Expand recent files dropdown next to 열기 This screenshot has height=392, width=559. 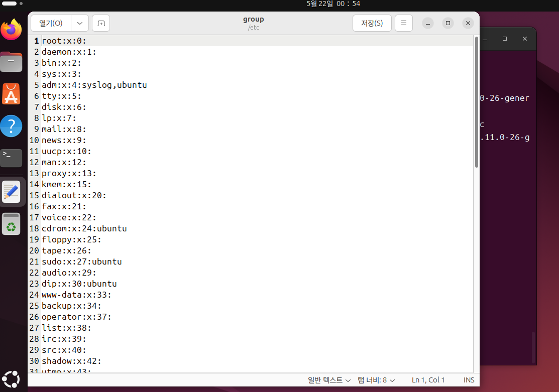tap(80, 23)
